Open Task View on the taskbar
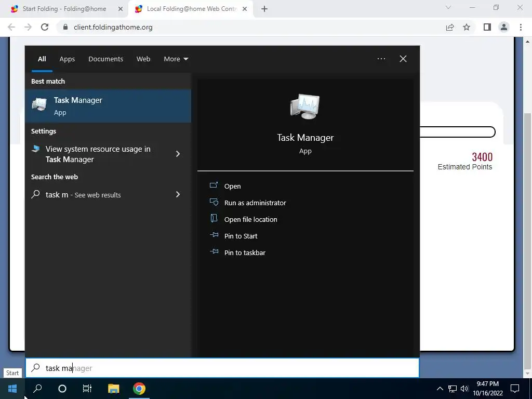The image size is (532, 399). (87, 389)
